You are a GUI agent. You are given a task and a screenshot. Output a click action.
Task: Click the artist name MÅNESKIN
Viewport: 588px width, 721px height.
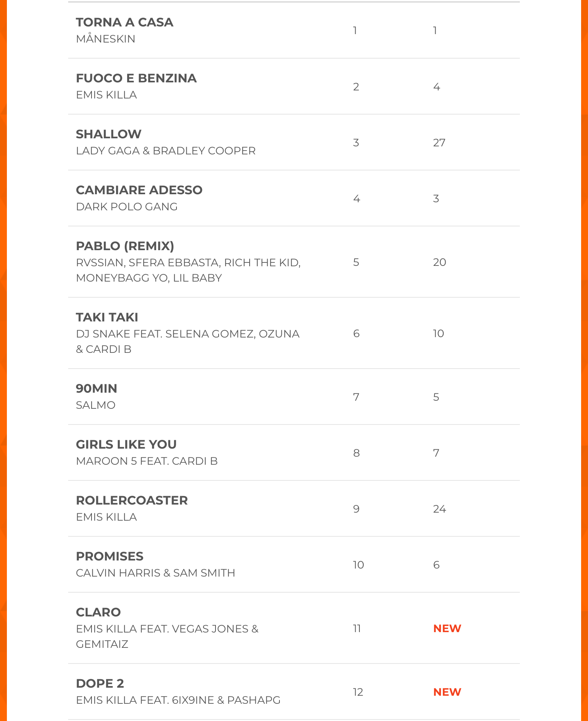[106, 39]
